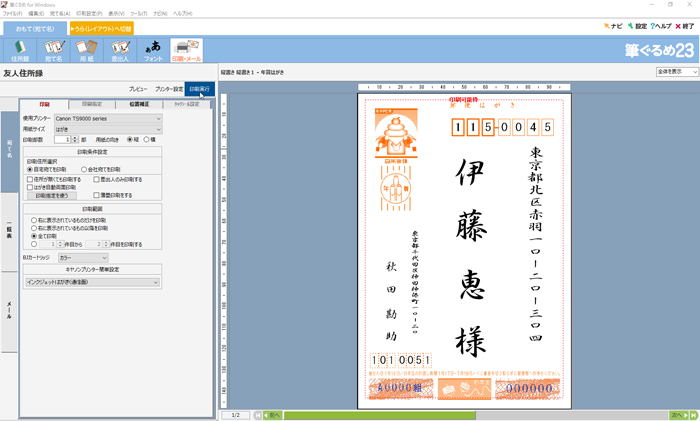Select the 印刷・メール print icon
This screenshot has height=421, width=700.
point(186,49)
